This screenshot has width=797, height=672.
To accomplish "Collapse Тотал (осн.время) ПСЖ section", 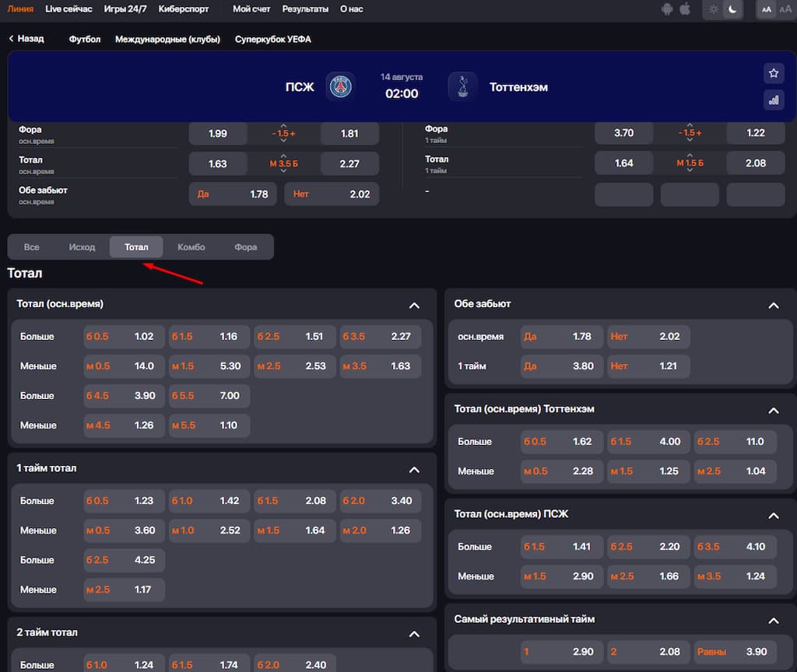I will [774, 516].
